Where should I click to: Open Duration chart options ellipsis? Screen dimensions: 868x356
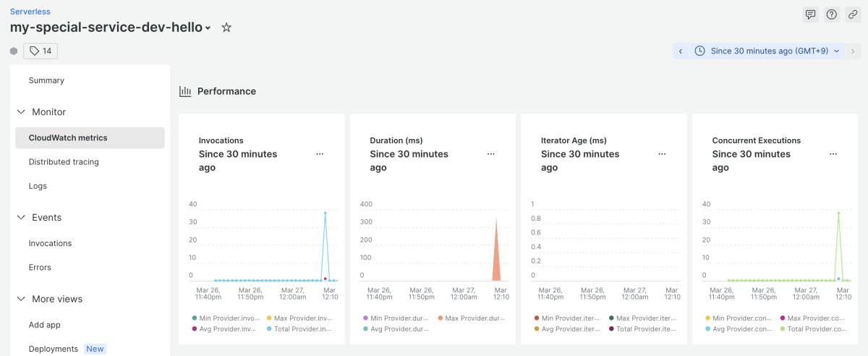pos(491,154)
